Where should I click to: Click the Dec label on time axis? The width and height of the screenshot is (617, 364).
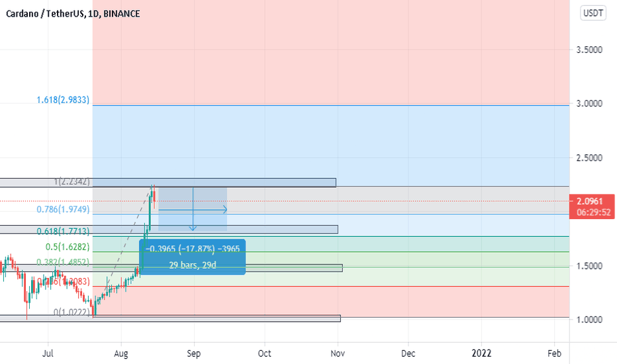(x=408, y=353)
